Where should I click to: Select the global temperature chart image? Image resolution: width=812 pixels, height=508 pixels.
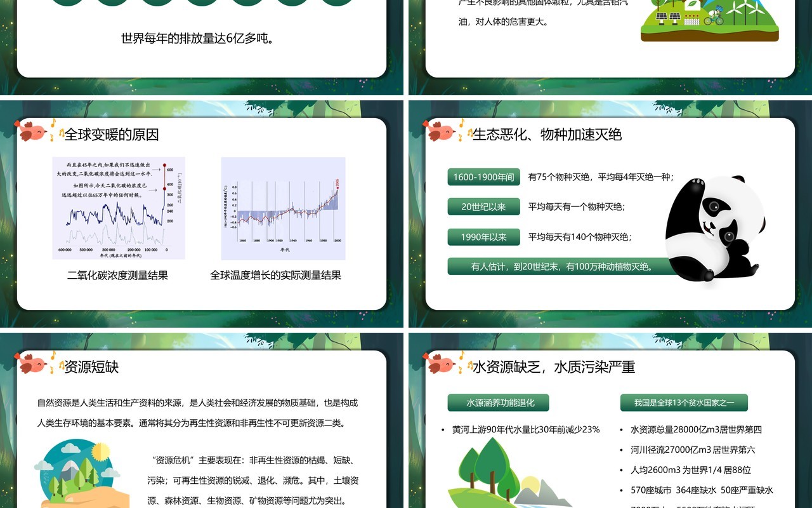pos(283,208)
